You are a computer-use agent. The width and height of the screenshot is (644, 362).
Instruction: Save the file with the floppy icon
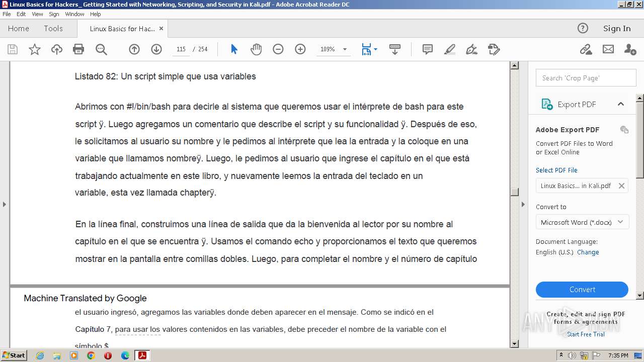click(13, 49)
